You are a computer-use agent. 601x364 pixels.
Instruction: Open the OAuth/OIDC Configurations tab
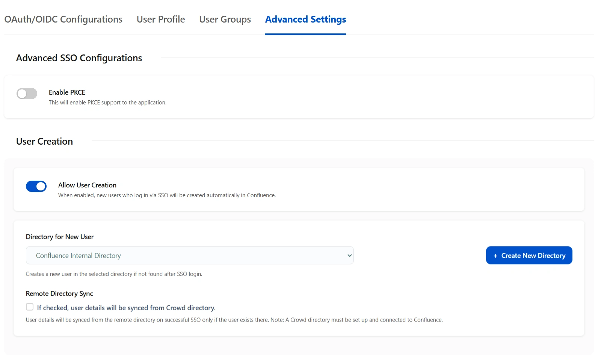[63, 20]
